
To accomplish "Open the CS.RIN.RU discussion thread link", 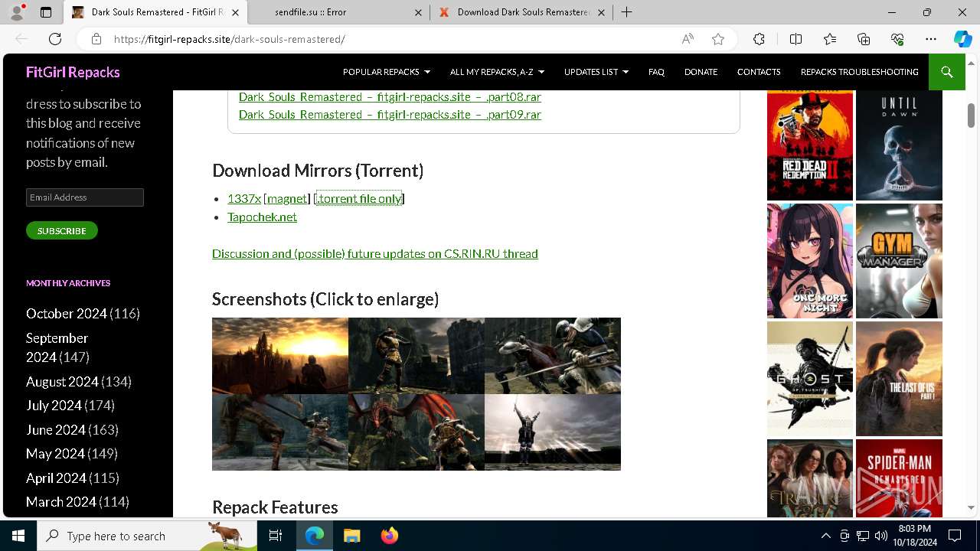I will 375,253.
